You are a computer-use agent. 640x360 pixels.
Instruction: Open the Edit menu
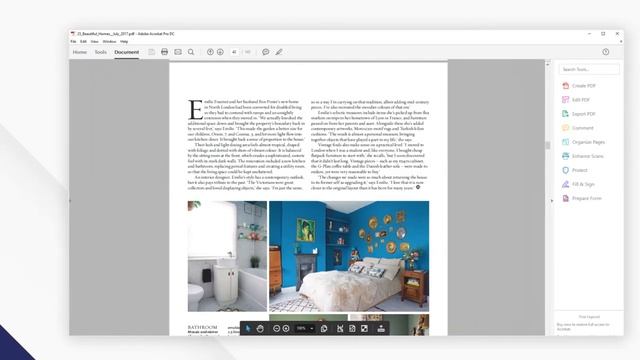point(83,42)
